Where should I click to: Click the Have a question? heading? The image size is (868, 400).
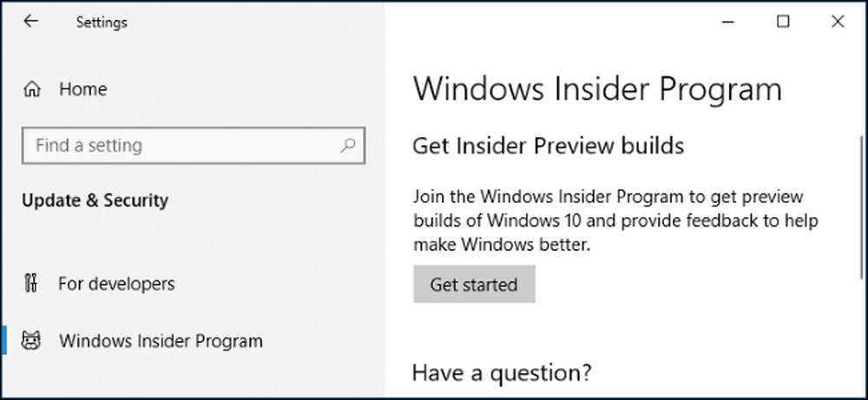click(502, 372)
